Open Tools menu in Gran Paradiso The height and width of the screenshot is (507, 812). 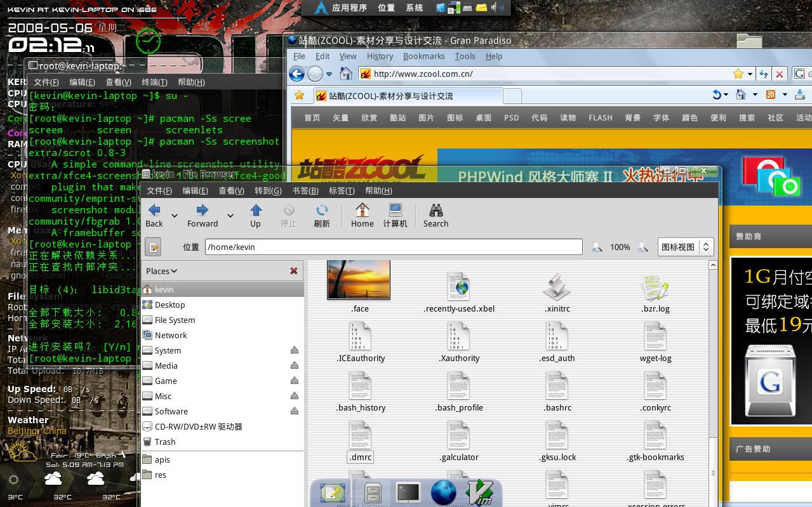click(465, 56)
